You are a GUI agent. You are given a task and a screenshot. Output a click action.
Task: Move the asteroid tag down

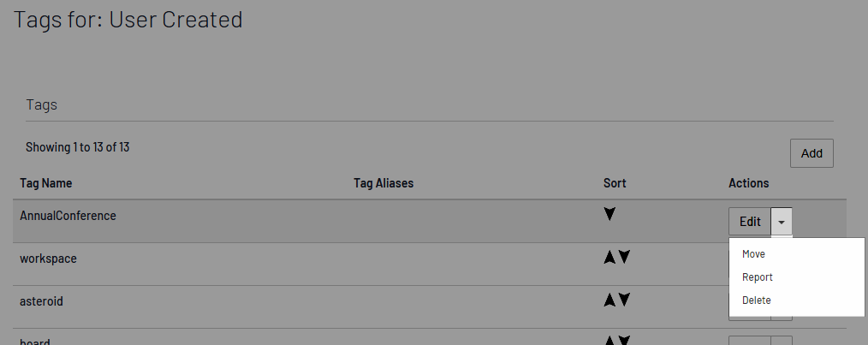[624, 300]
